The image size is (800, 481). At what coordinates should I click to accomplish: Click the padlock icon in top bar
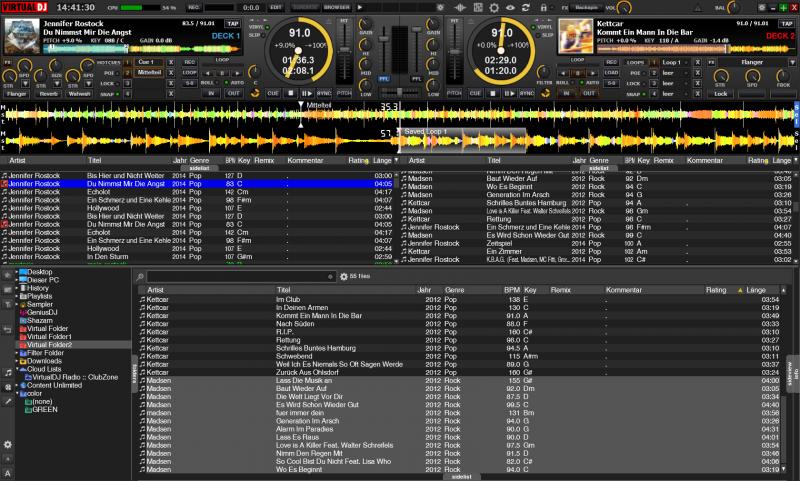tap(544, 8)
